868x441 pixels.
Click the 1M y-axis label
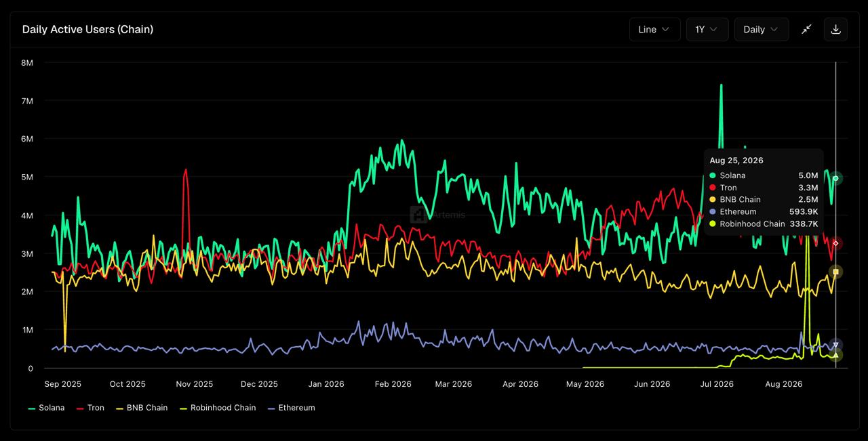(27, 330)
